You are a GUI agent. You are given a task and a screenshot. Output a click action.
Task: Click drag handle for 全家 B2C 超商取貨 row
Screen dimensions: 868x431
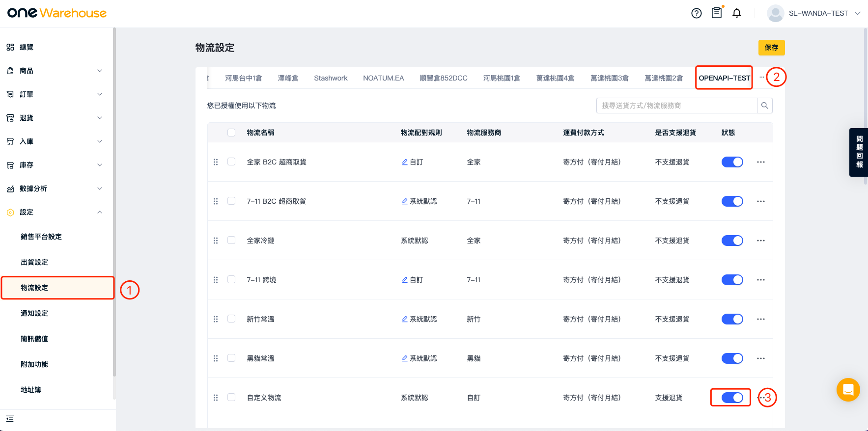(216, 162)
